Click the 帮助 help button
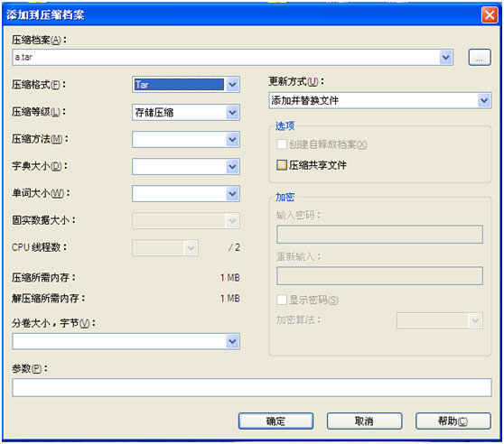Image resolution: width=504 pixels, height=444 pixels. click(x=453, y=421)
